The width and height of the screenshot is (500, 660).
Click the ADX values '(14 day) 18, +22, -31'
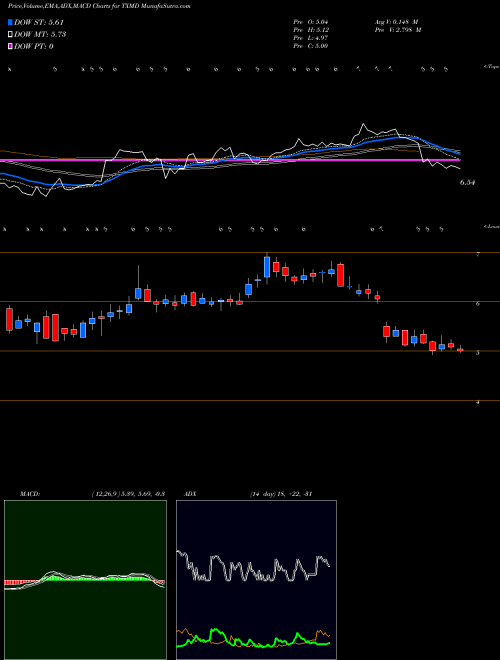(x=280, y=494)
